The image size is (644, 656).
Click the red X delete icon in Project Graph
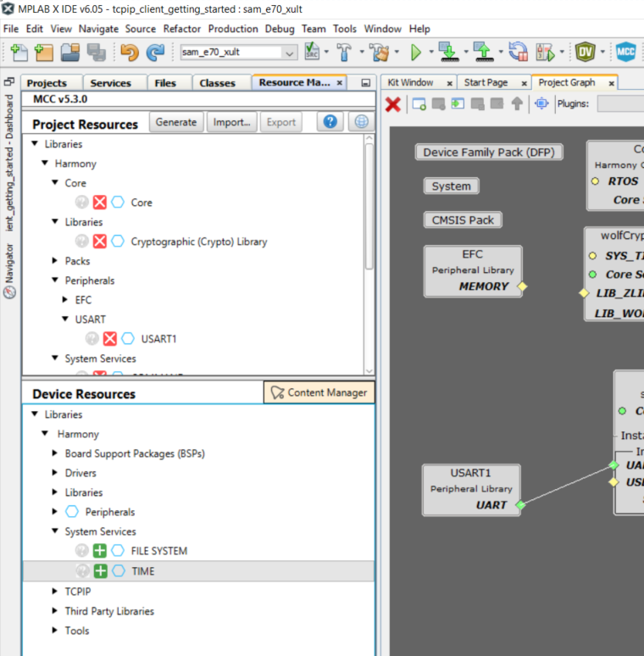click(392, 104)
